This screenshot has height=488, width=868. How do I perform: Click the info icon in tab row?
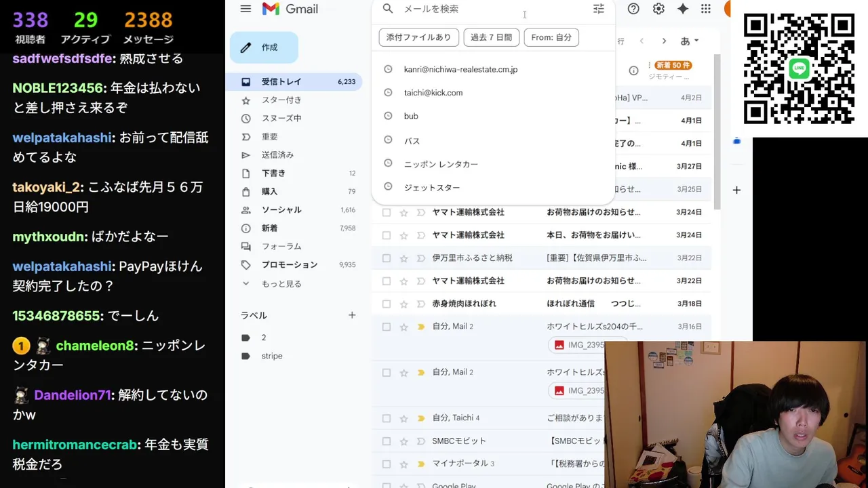[633, 70]
